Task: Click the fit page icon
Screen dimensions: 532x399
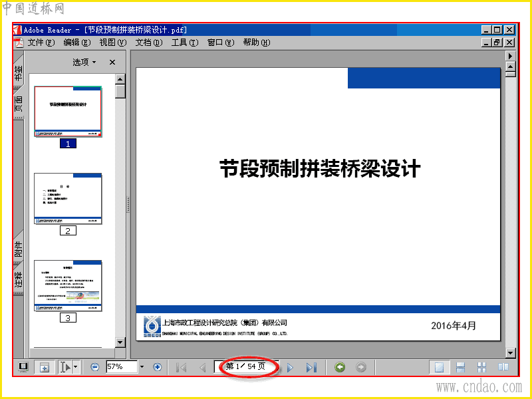Action: tap(44, 367)
